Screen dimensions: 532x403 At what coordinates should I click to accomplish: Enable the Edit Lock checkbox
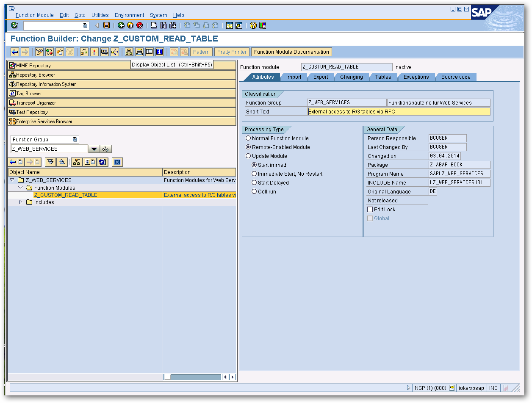[370, 210]
